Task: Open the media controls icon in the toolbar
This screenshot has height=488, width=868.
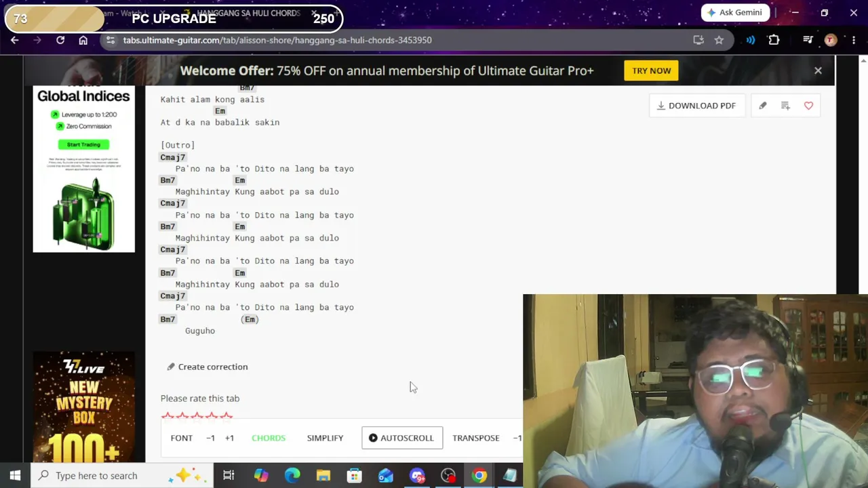Action: click(x=808, y=40)
